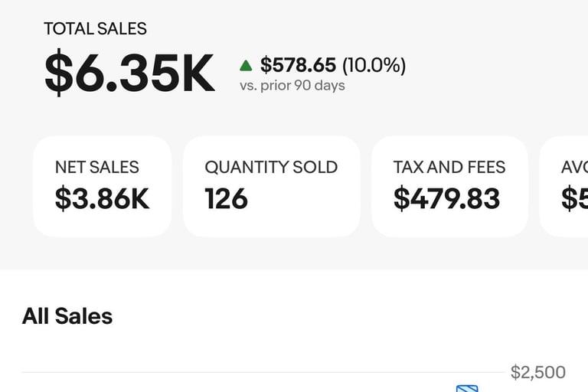Click the NET SALES label text

point(97,168)
